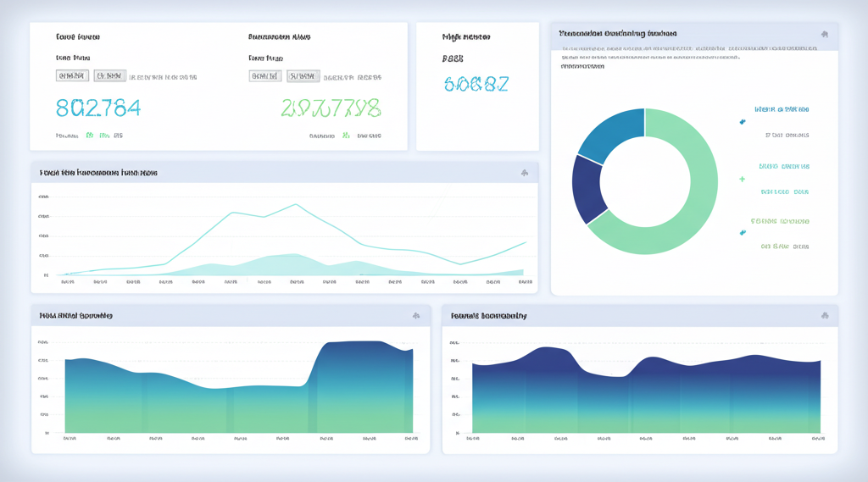Click the header icon of the bottom-left area chart panel
The image size is (868, 482).
tap(416, 316)
